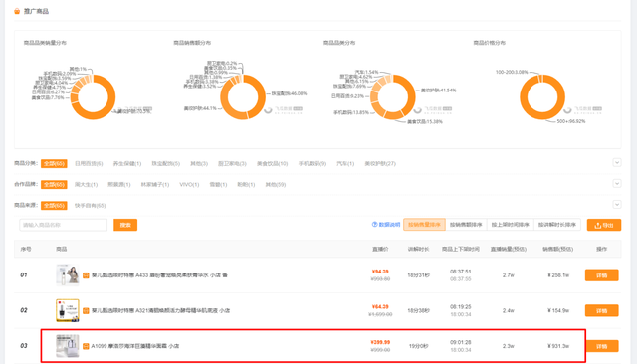Click the 直播销量(预估) column header
The image size is (637, 364).
tap(509, 249)
